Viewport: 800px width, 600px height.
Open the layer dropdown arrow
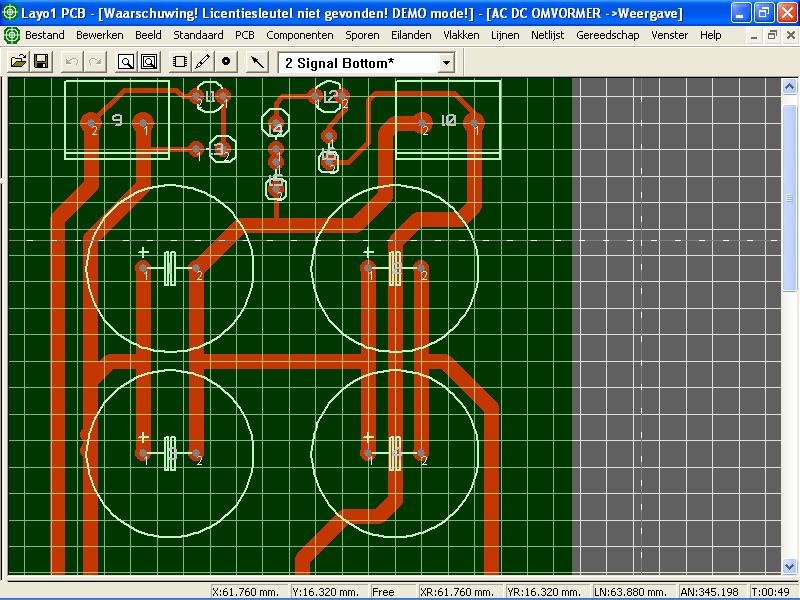(446, 63)
